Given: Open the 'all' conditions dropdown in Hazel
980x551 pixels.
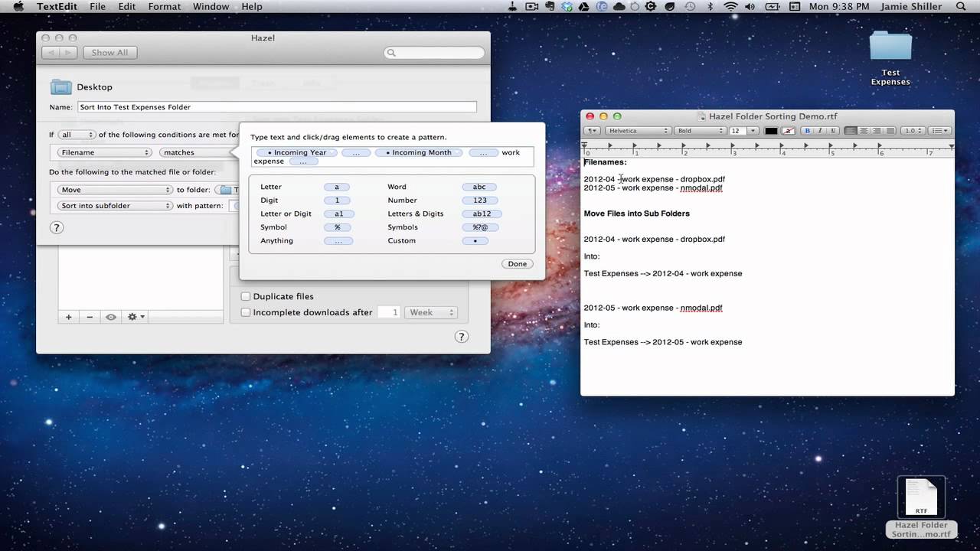Looking at the screenshot, I should pyautogui.click(x=77, y=135).
